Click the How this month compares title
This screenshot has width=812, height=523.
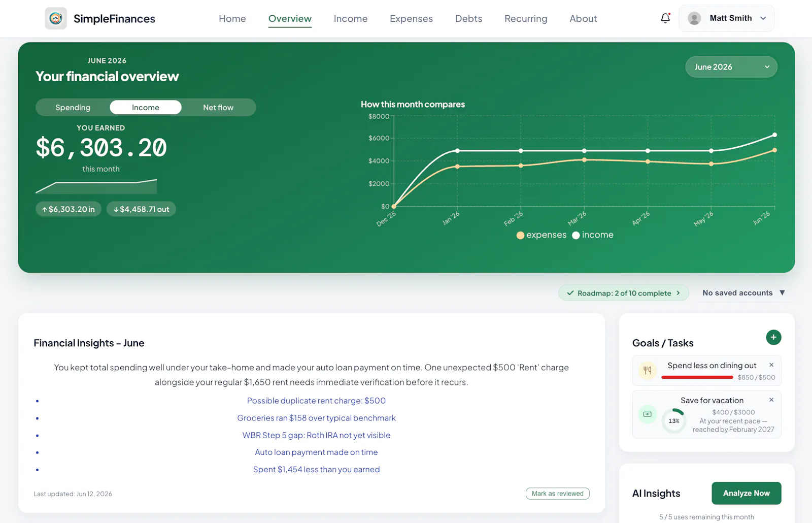[413, 104]
